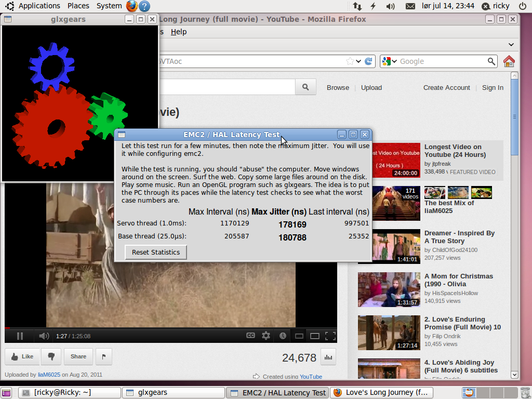Open the glxgears window menu icon

(x=8, y=19)
